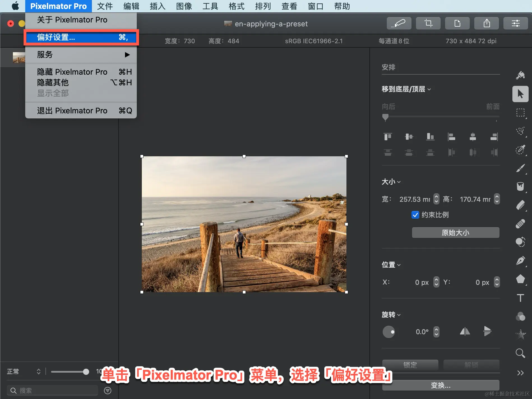Open the 查看 menu

(289, 6)
